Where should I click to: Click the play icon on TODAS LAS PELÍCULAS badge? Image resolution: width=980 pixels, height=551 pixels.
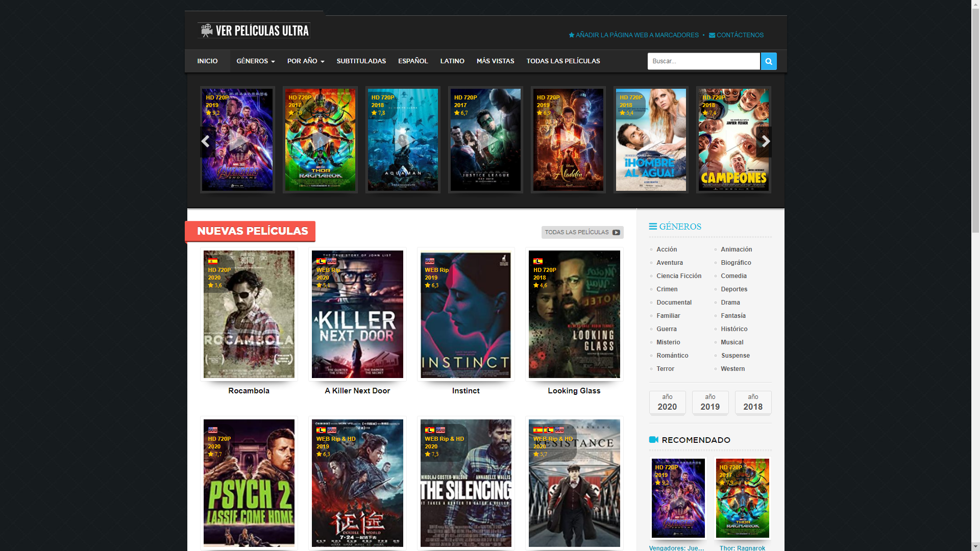tap(617, 232)
